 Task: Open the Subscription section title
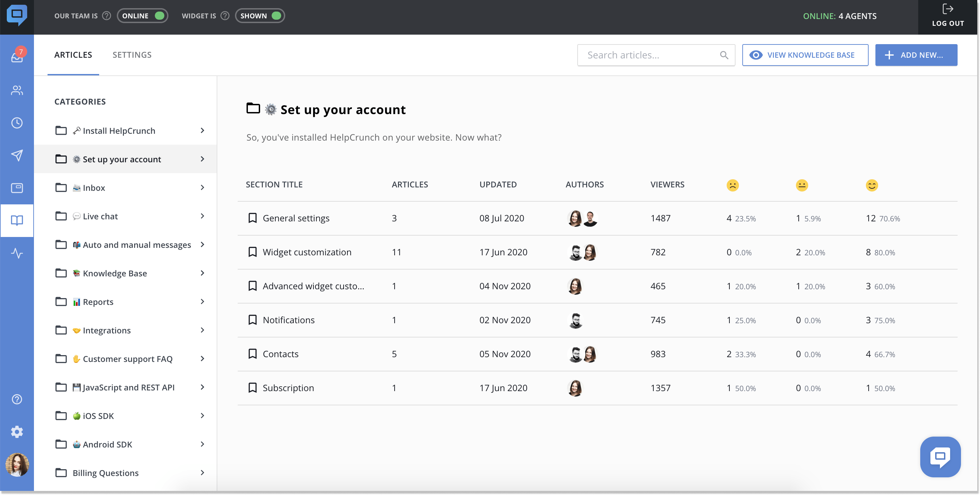coord(288,388)
